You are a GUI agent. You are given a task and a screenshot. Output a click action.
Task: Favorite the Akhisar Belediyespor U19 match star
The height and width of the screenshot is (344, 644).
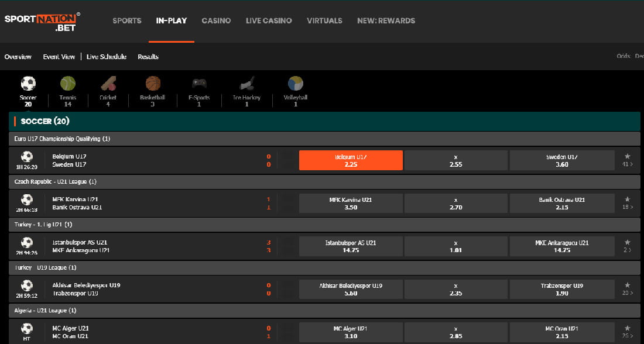(627, 285)
